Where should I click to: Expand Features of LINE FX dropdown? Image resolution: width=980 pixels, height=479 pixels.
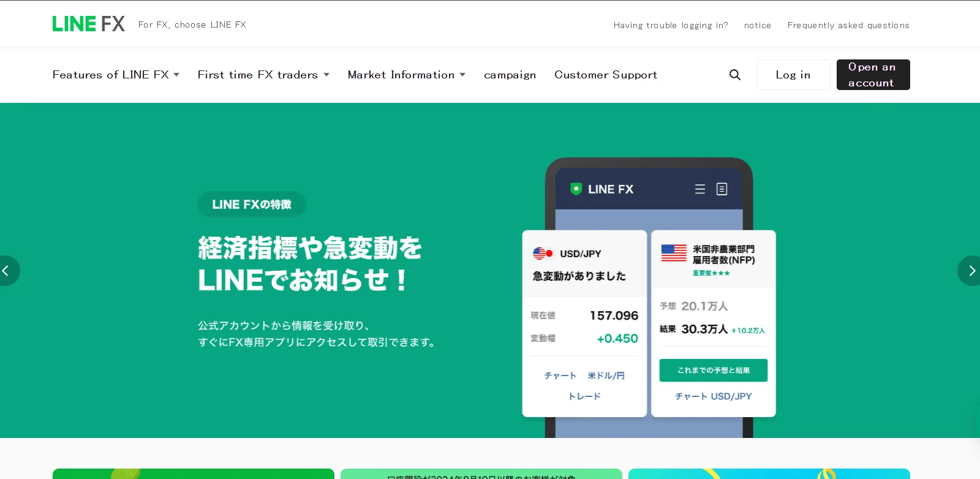point(116,75)
